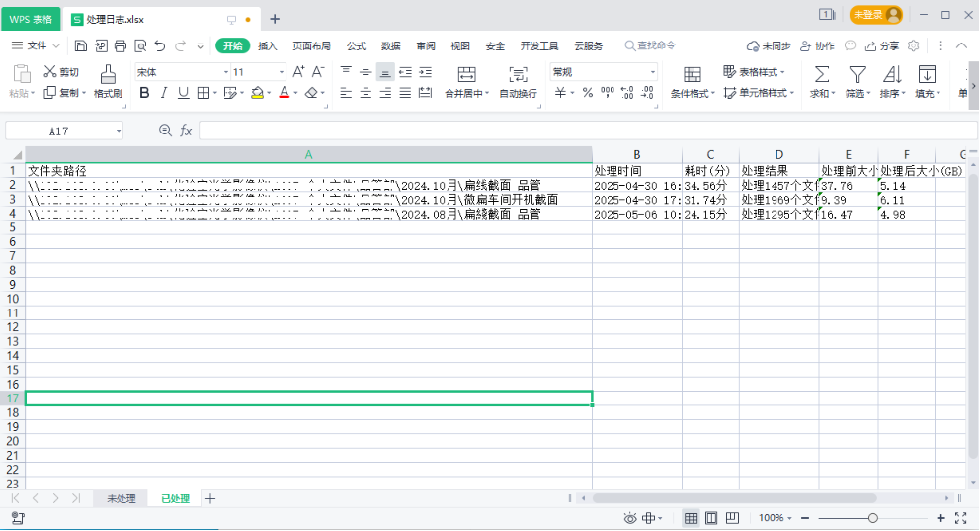Screen dimensions: 980x531
Task: Decrease font size with A- icon
Action: [318, 72]
